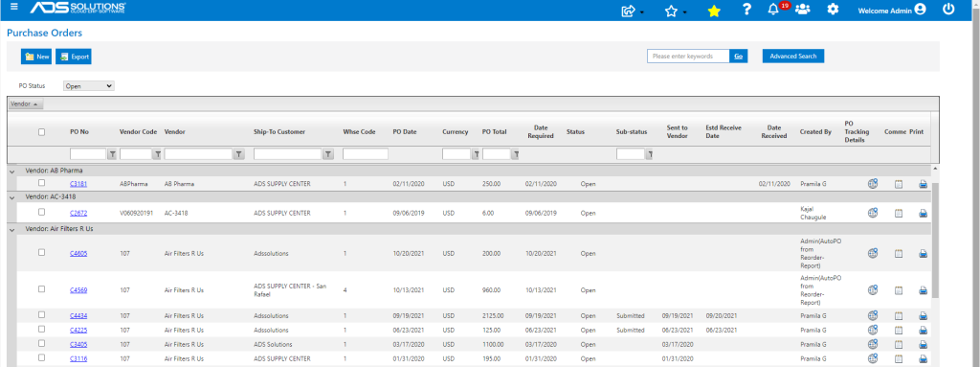Image resolution: width=980 pixels, height=367 pixels.
Task: Print purchase order C4434
Action: [923, 316]
